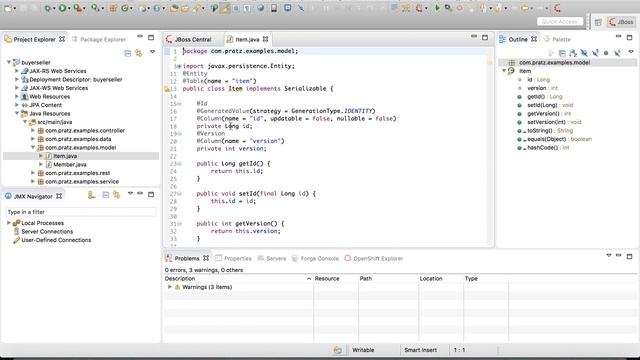Click the Resource column header

pyautogui.click(x=336, y=278)
